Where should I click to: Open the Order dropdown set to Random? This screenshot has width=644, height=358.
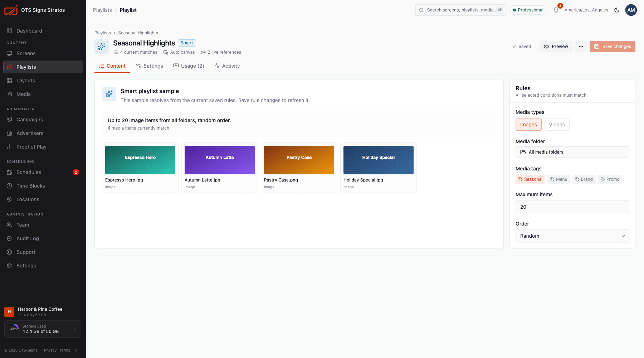coord(572,236)
